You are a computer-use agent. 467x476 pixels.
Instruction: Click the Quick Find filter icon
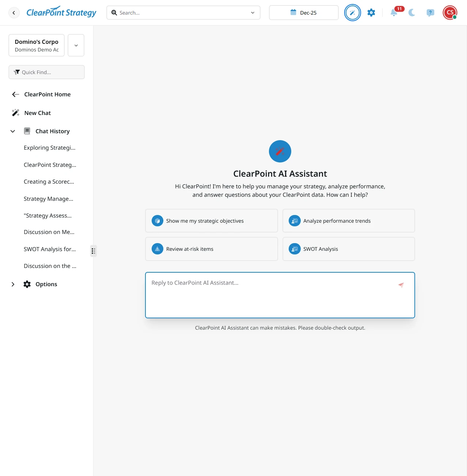click(17, 72)
